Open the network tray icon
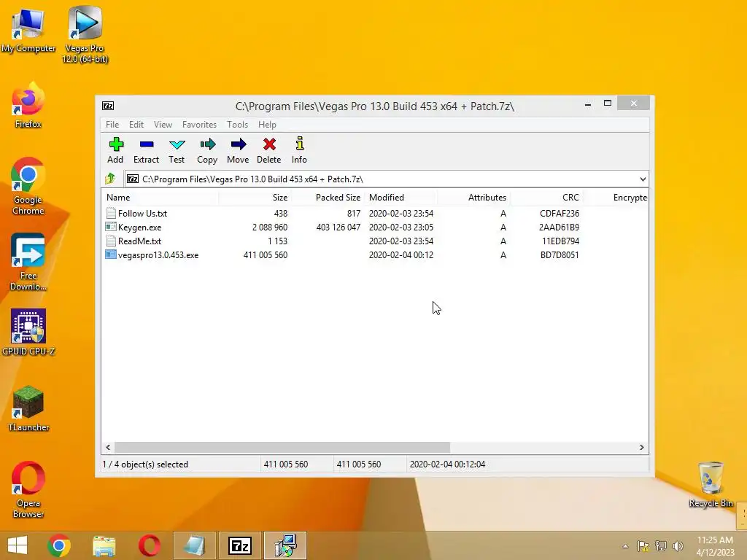747x560 pixels. point(661,546)
